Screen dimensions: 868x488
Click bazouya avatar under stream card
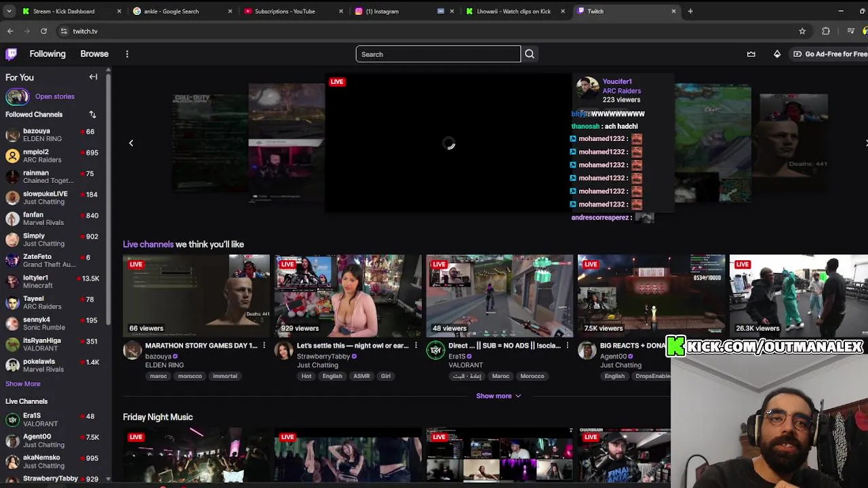tap(132, 350)
